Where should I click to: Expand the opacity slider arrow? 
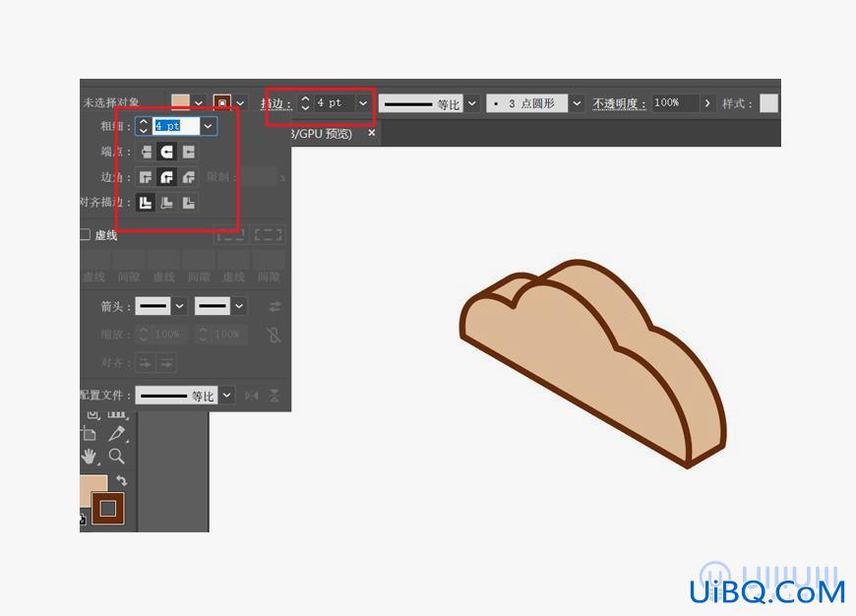click(x=707, y=103)
